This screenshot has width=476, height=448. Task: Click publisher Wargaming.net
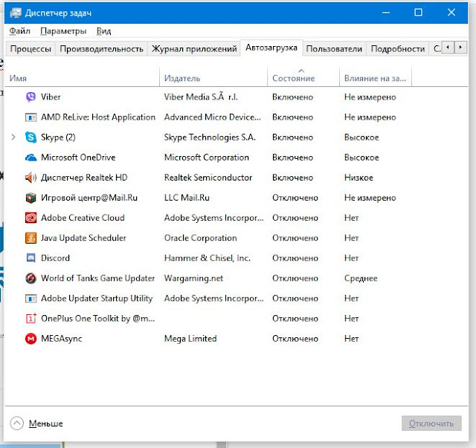(x=193, y=278)
